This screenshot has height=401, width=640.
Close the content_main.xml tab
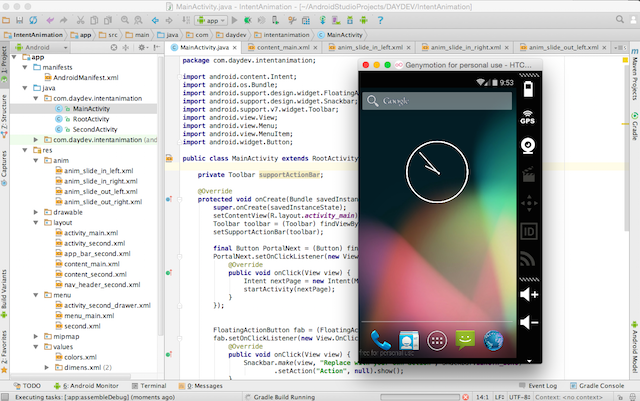[316, 48]
